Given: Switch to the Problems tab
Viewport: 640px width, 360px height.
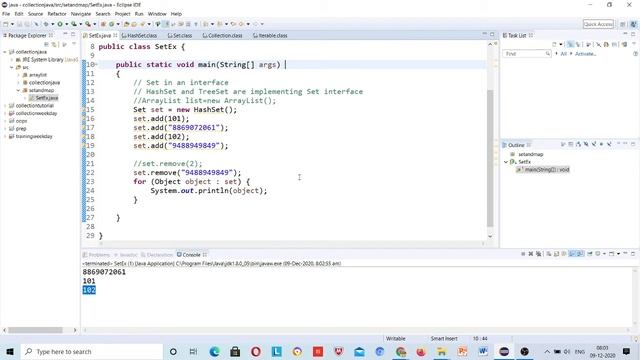Looking at the screenshot, I should point(96,255).
